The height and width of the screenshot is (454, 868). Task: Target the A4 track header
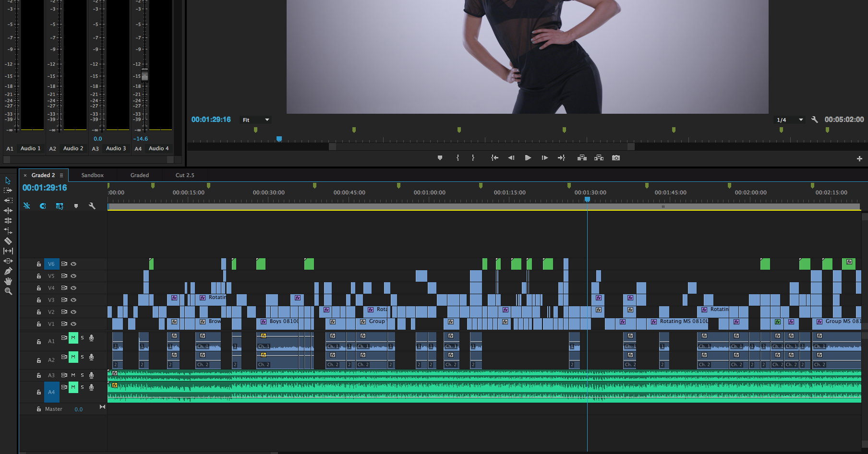(51, 392)
